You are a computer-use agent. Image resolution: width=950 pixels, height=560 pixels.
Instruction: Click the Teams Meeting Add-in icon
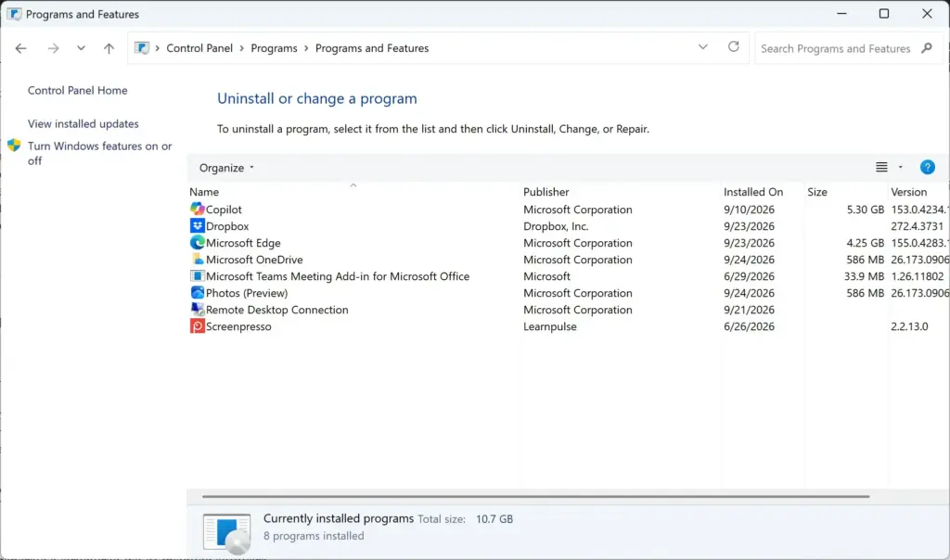tap(197, 276)
